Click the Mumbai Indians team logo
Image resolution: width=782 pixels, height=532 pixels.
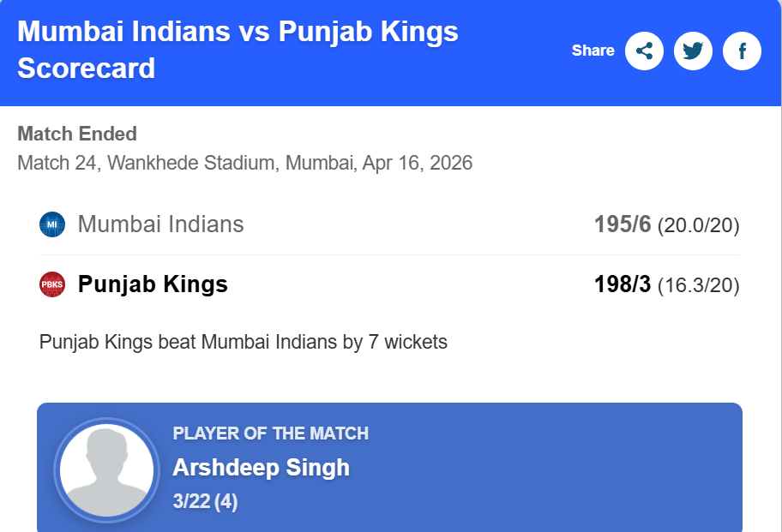(x=52, y=225)
